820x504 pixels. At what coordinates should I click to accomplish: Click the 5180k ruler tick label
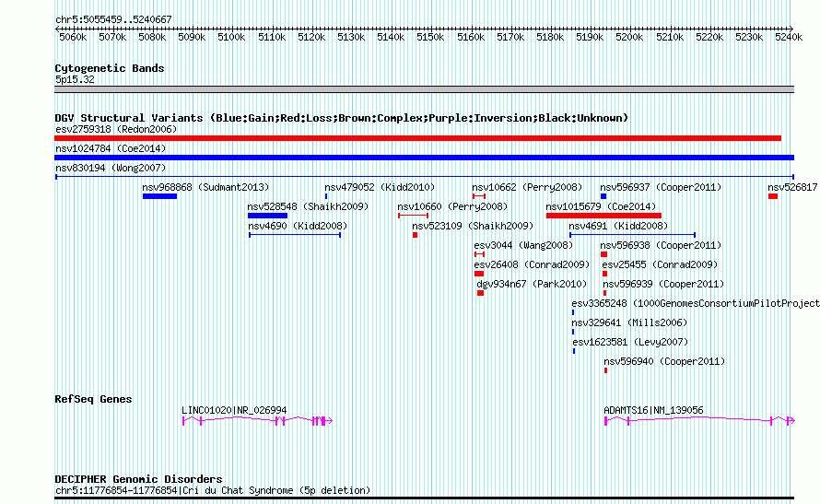pos(550,37)
